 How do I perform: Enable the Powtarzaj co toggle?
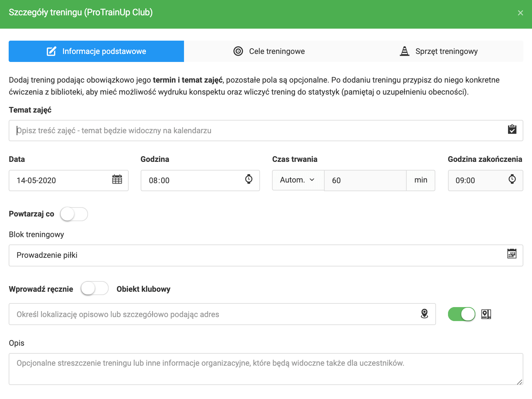point(74,214)
